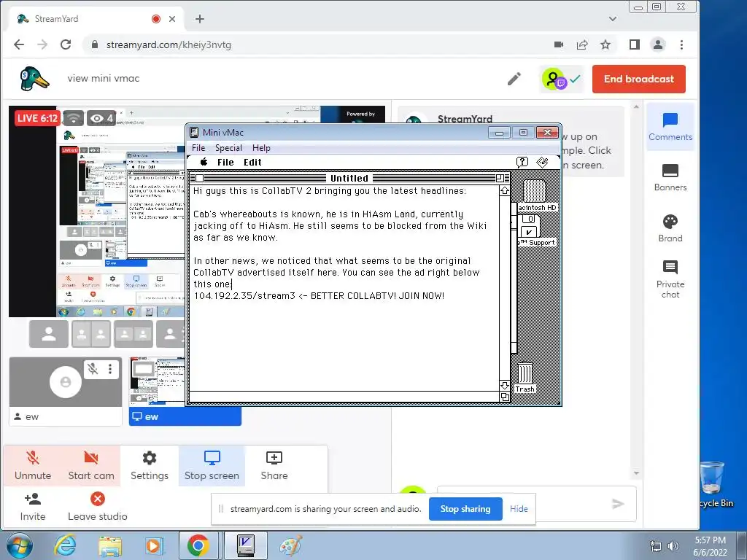Open Mini vMac Help menu

pos(261,147)
